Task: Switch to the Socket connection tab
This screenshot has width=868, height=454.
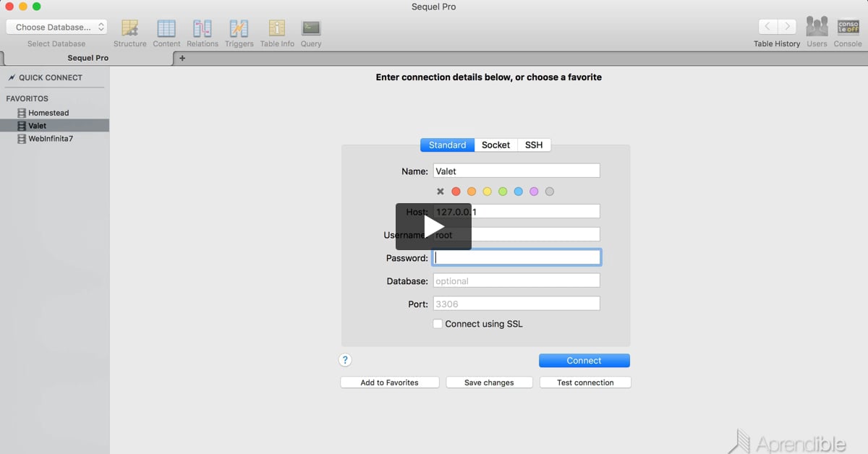Action: pos(496,145)
